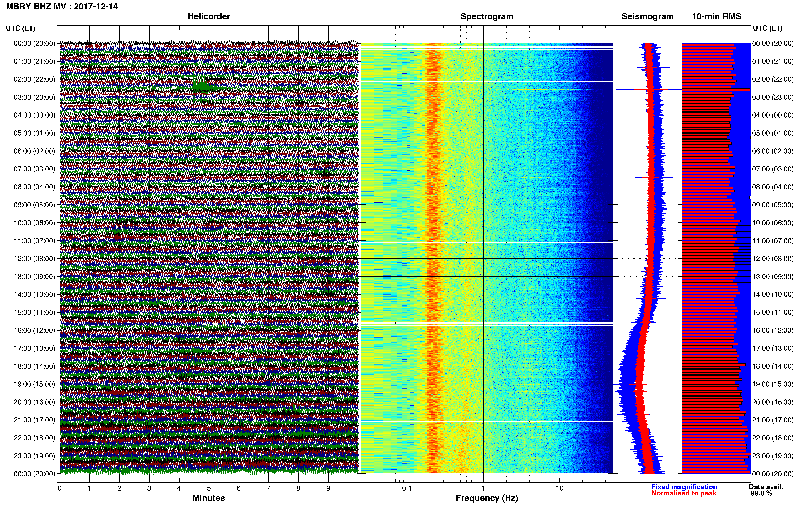Click '13:00 (09:00)' on the right time axis
This screenshot has width=812, height=508.
pyautogui.click(x=773, y=277)
